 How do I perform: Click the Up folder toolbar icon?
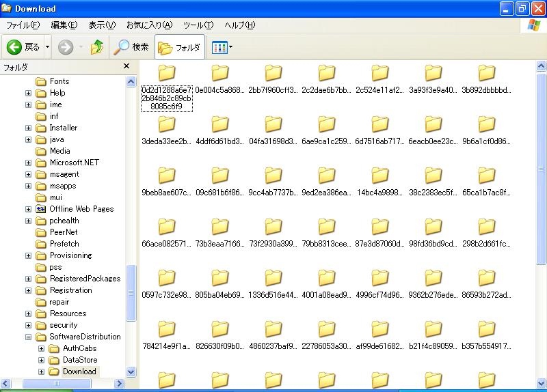coord(97,47)
